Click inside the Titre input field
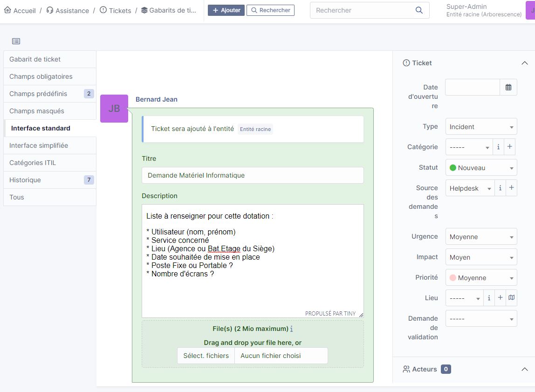This screenshot has width=535, height=392. coord(252,175)
